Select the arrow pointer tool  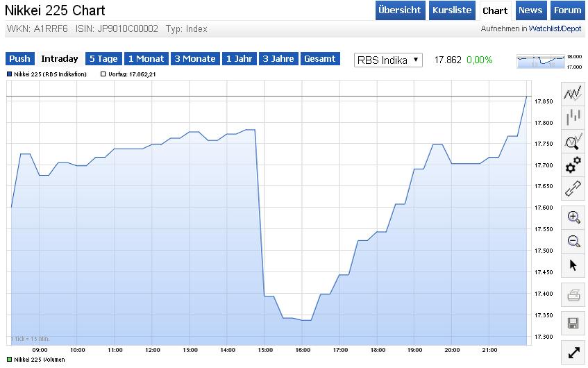573,265
